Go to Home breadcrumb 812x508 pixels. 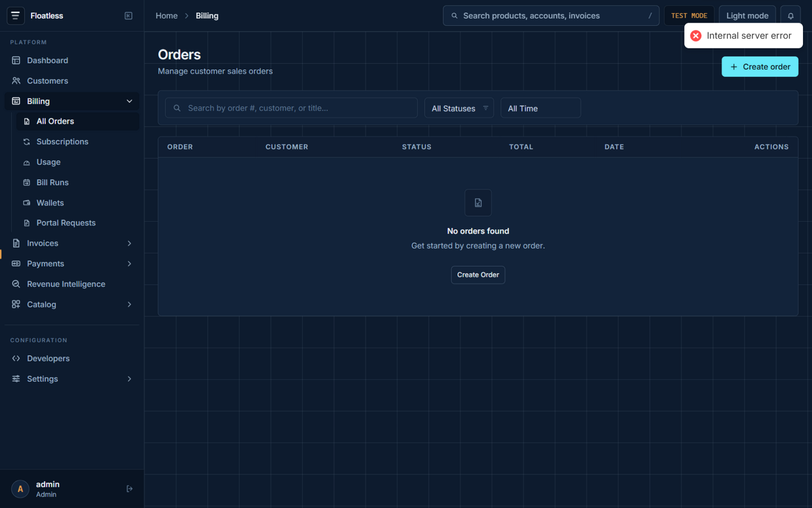click(166, 16)
